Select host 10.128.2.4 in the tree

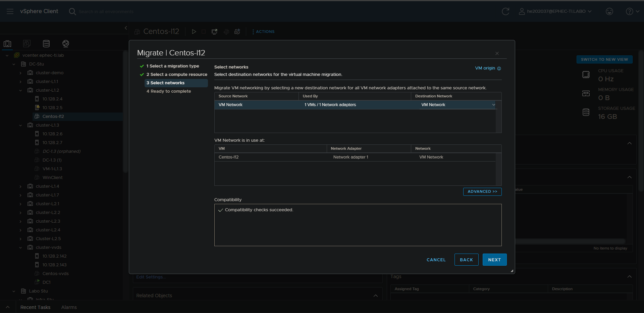(52, 99)
